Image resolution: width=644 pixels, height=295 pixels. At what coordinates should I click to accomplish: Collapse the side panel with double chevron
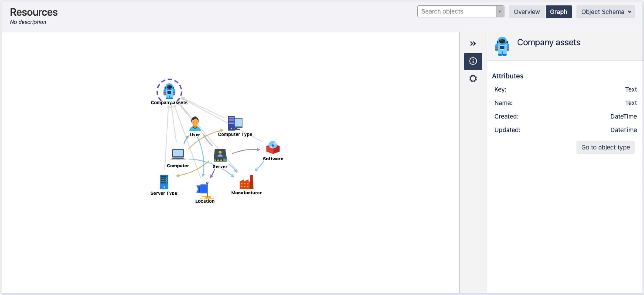point(473,43)
